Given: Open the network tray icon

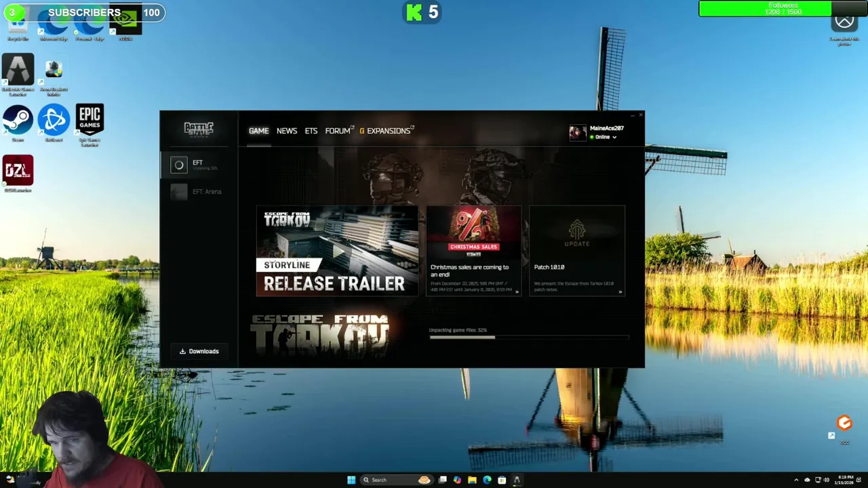Looking at the screenshot, I should point(818,480).
